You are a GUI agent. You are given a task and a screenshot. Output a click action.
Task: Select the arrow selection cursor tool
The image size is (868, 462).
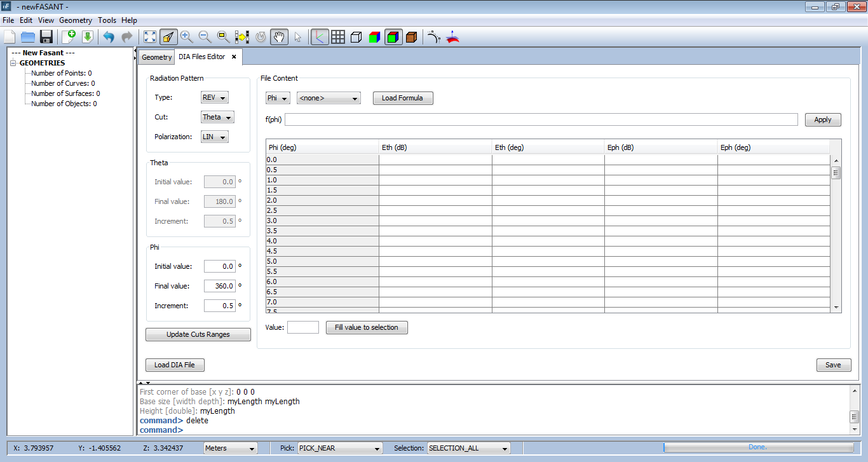pos(297,37)
